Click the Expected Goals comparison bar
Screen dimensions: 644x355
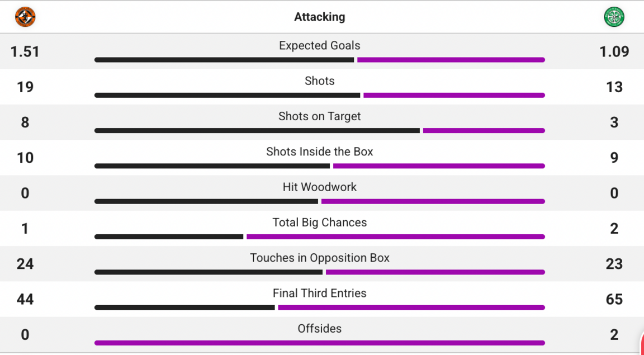320,59
